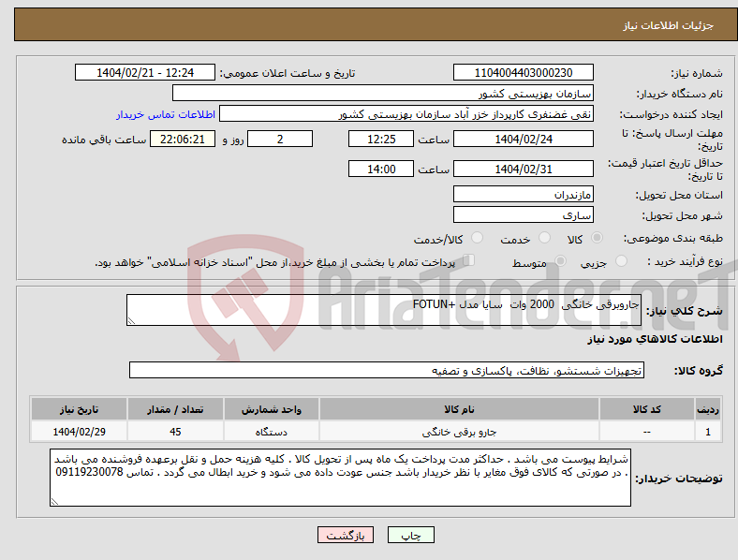Click the resize handle of buyer notes textarea
The width and height of the screenshot is (738, 560).
(54, 502)
